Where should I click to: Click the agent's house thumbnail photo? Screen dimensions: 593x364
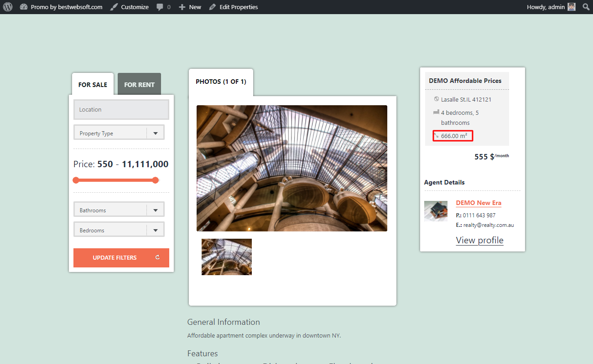pos(436,211)
